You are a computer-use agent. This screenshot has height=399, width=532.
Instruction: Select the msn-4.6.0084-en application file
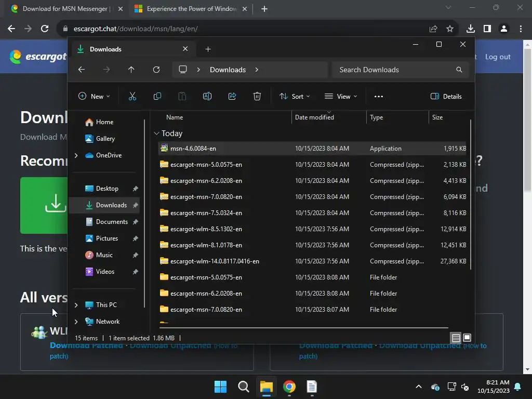tap(312, 149)
